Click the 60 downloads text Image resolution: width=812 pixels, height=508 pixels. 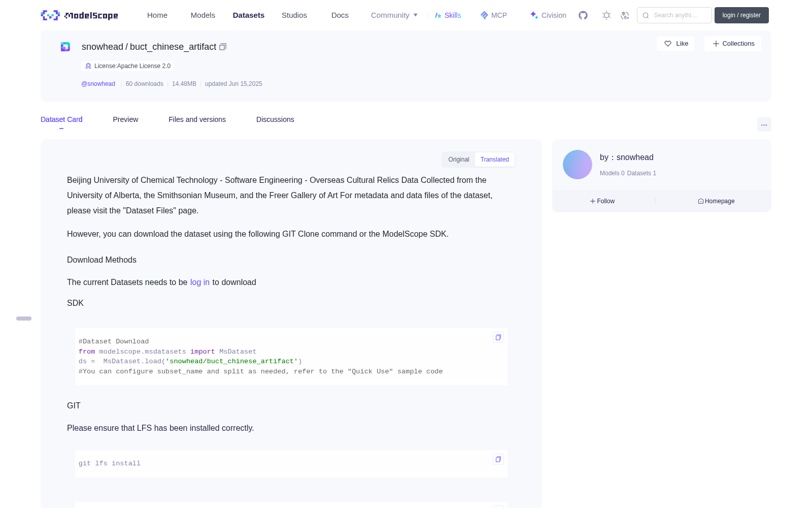coord(145,84)
